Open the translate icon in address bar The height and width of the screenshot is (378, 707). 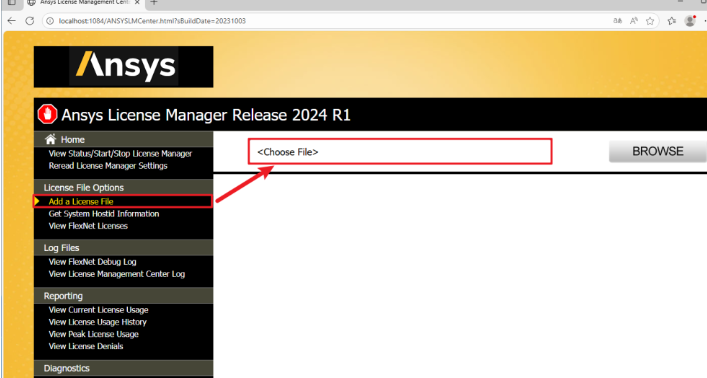617,21
